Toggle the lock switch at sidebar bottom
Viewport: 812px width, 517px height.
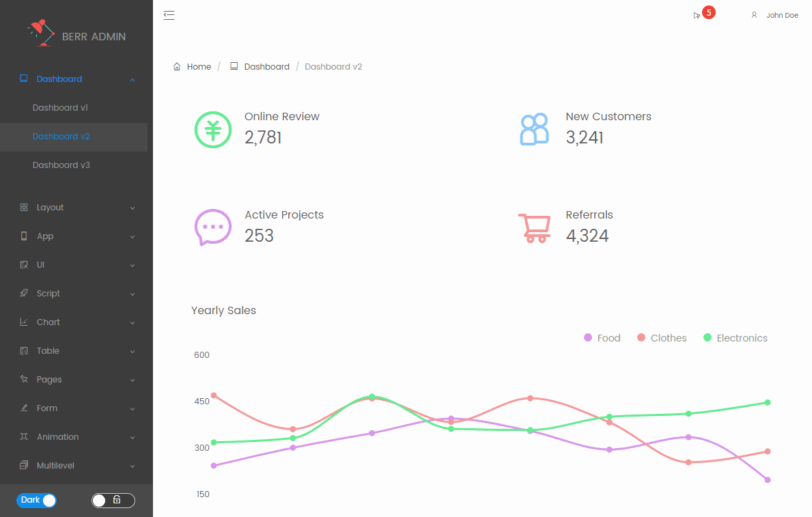tap(113, 500)
